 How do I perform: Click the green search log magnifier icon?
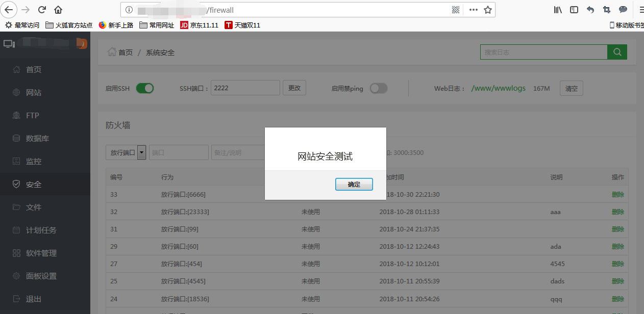[617, 52]
